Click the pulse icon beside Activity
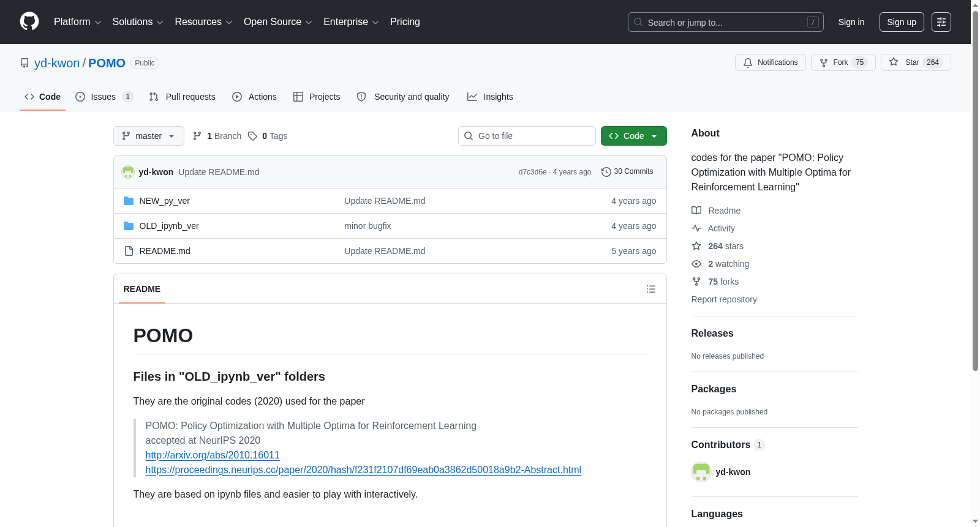The image size is (980, 527). pyautogui.click(x=696, y=228)
